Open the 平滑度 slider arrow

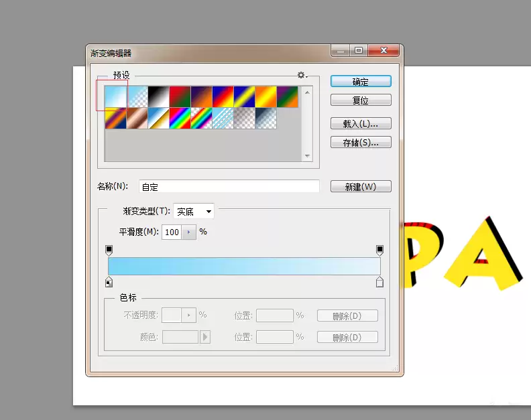tap(189, 232)
